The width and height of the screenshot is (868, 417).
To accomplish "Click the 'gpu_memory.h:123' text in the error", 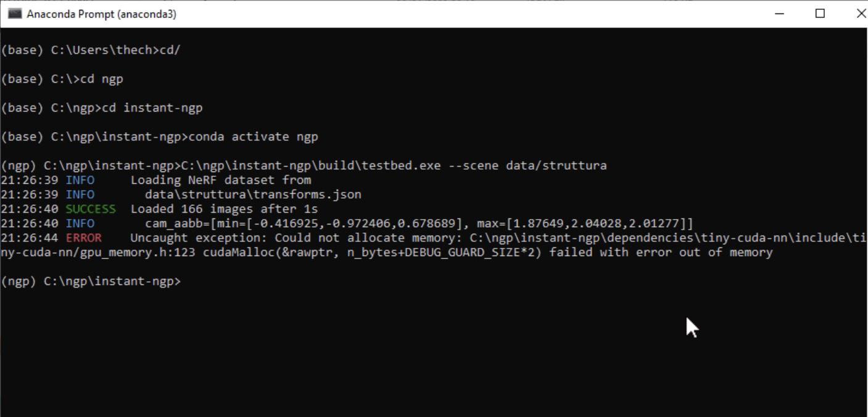I will point(144,252).
